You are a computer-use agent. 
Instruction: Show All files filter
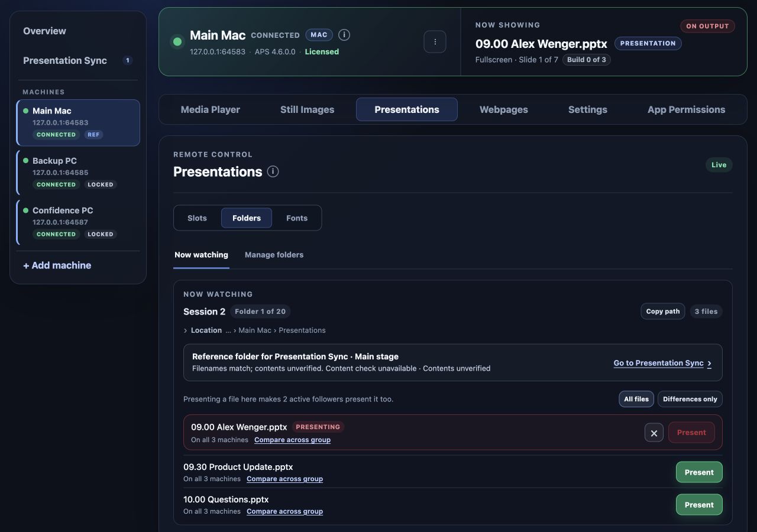tap(636, 399)
